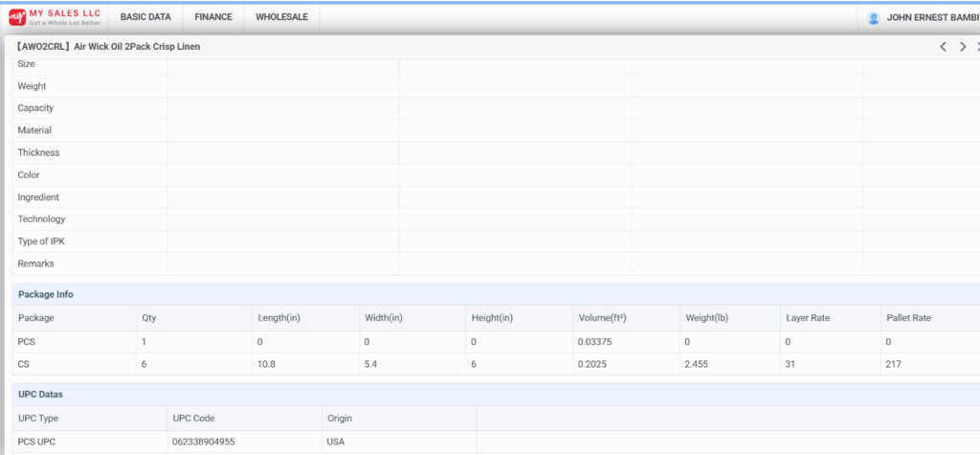This screenshot has height=455, width=980.
Task: Click the Ingredient attribute row label
Action: pyautogui.click(x=38, y=197)
